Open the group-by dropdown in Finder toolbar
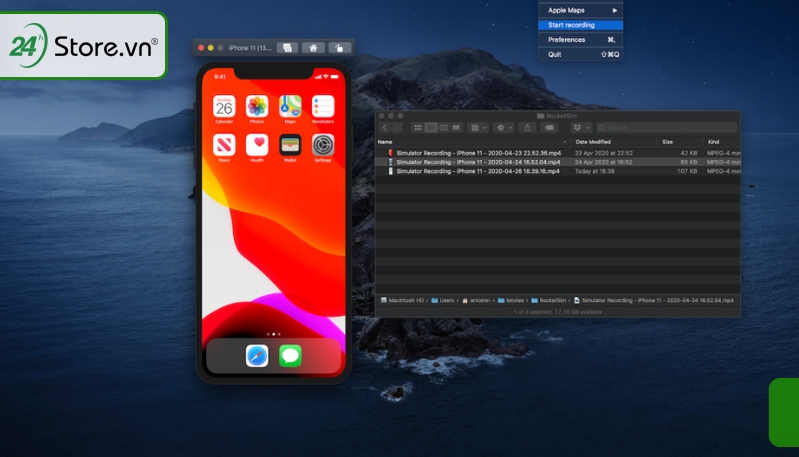This screenshot has width=799, height=457. (x=478, y=127)
